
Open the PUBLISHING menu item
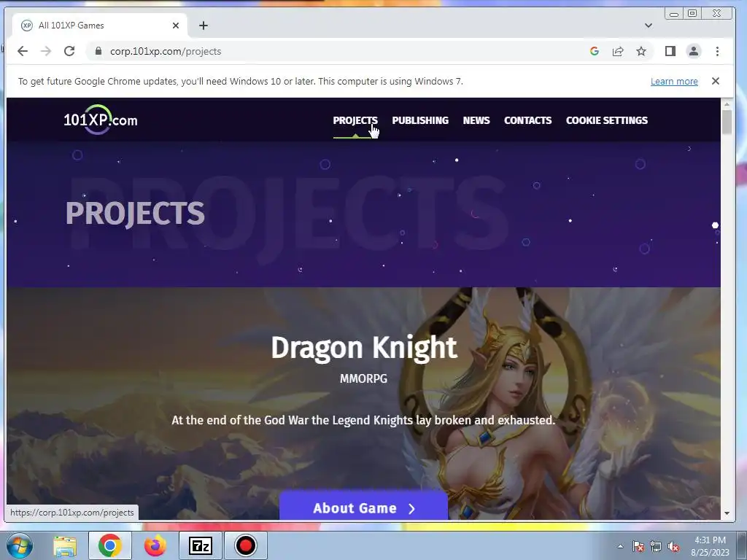pyautogui.click(x=420, y=120)
